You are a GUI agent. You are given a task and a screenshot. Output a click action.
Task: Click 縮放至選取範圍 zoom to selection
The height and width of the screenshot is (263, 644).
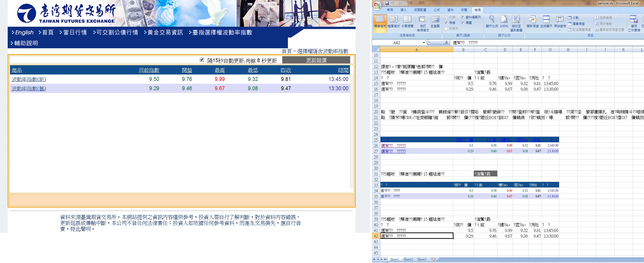[x=516, y=24]
